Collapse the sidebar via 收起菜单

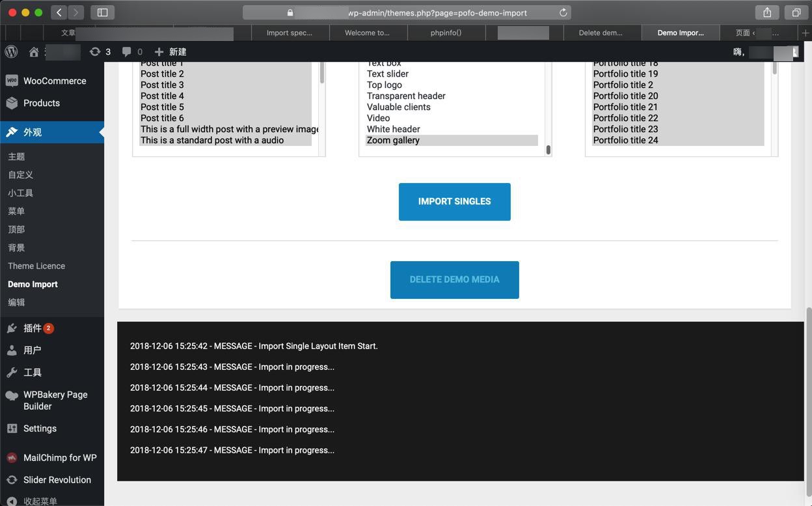tap(52, 501)
